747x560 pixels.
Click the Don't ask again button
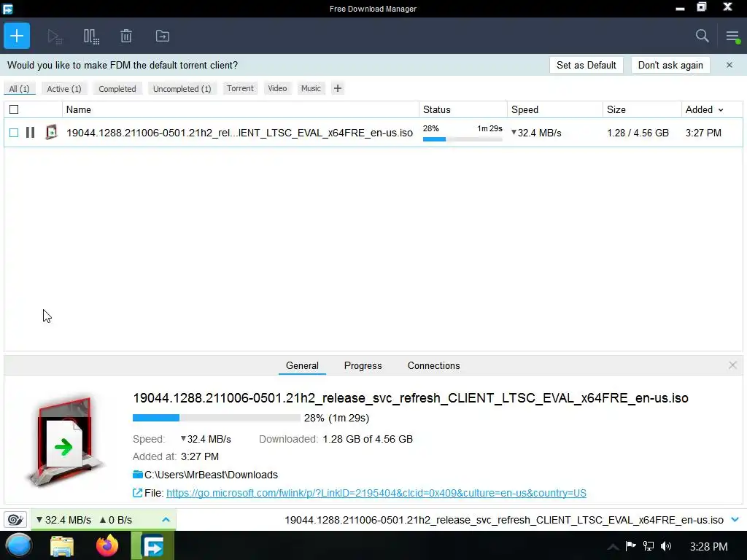tap(670, 65)
